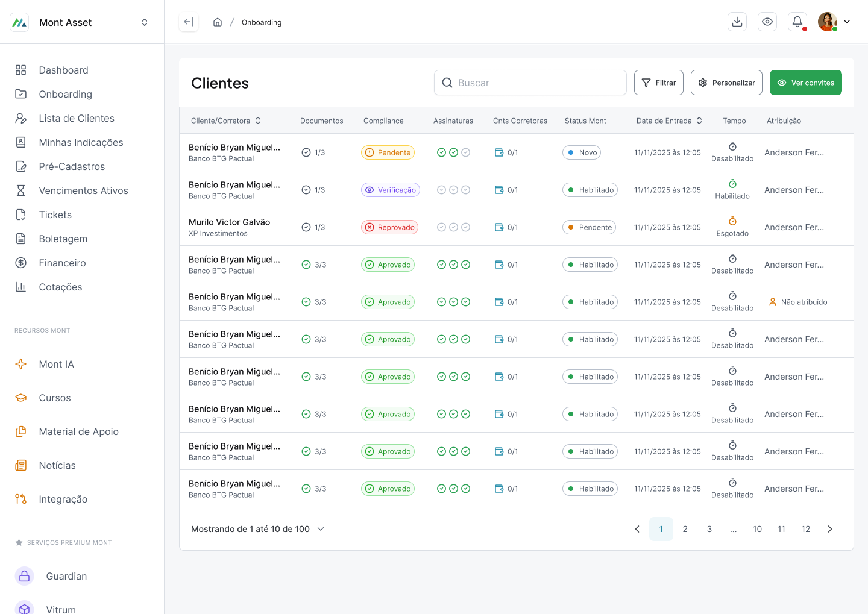Toggle the eye visibility icon in header
The height and width of the screenshot is (614, 868).
[x=767, y=22]
